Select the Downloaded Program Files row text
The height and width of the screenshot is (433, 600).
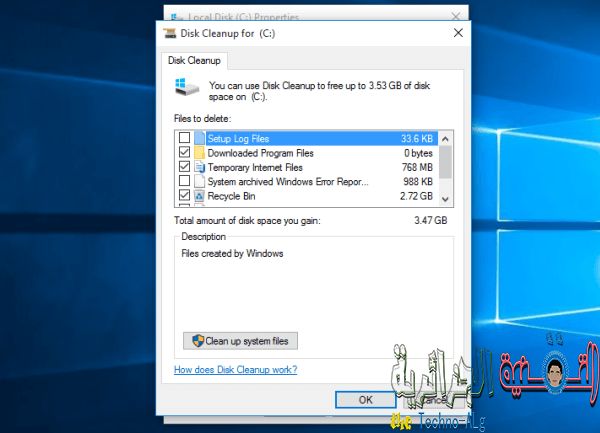261,153
